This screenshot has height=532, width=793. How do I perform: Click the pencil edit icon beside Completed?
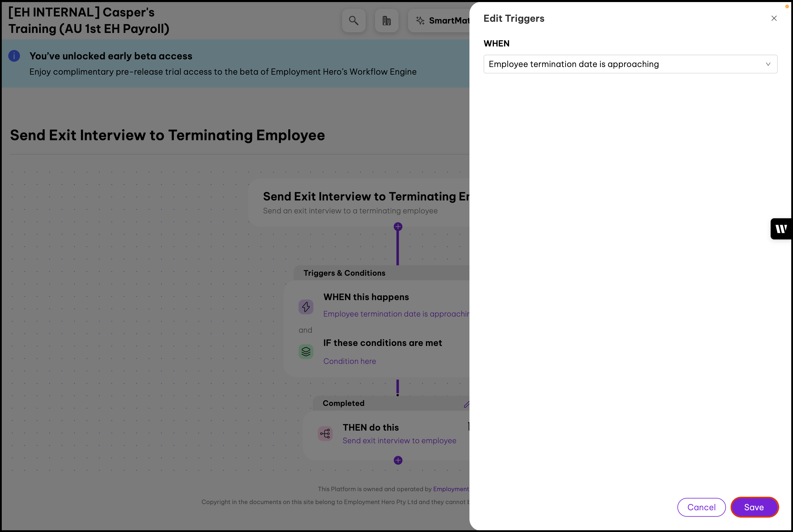467,404
